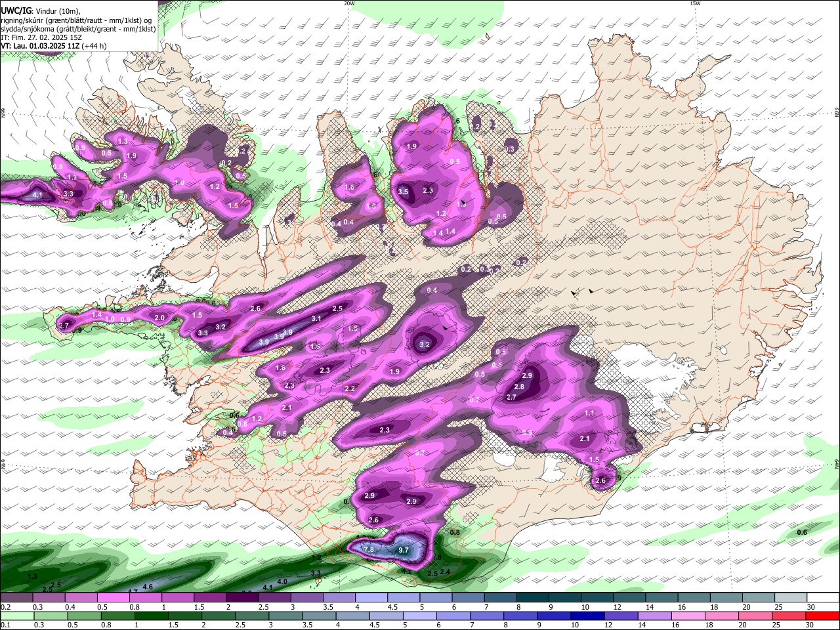
Task: Click the 'IT: Fim. 27. 02. 2025 15Z' line
Action: coord(41,37)
